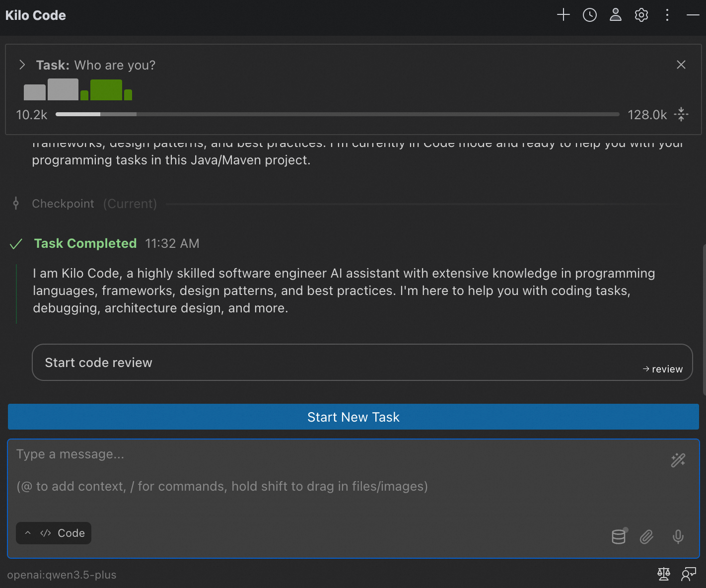706x588 pixels.
Task: Expand the Task header chevron
Action: pos(22,65)
